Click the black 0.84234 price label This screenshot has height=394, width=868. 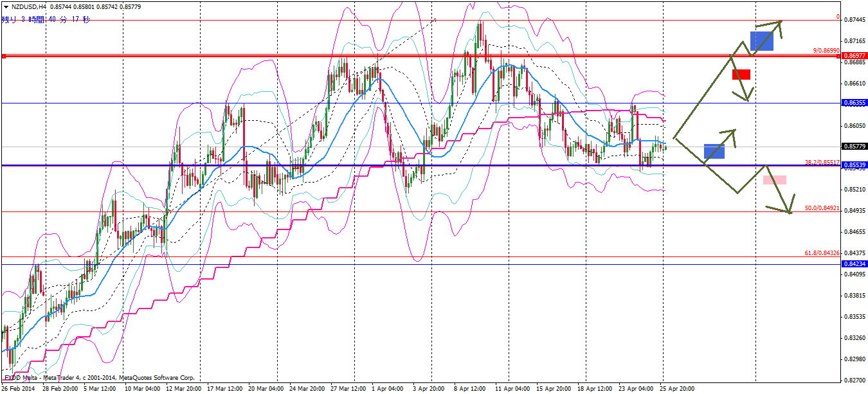point(853,264)
